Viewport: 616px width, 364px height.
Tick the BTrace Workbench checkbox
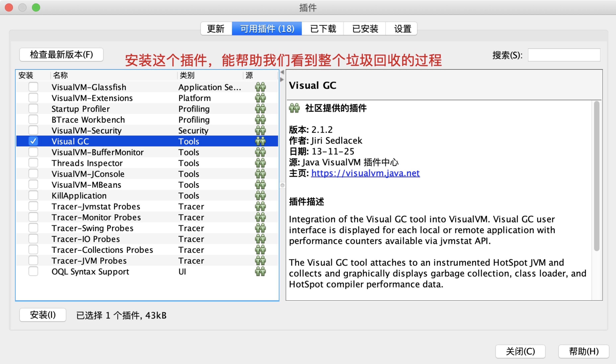tap(33, 119)
